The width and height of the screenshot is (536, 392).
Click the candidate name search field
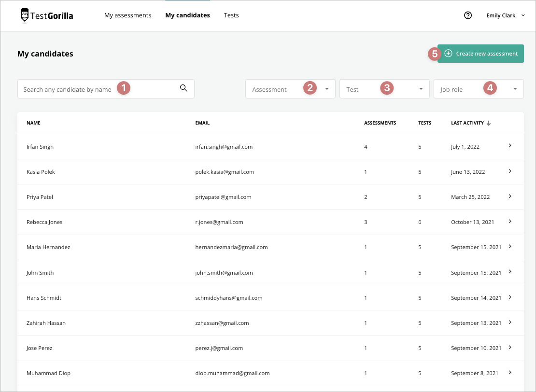72,89
